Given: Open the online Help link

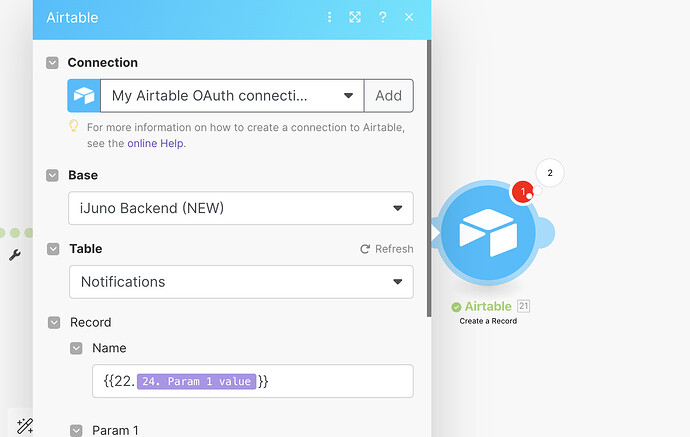Looking at the screenshot, I should (156, 143).
